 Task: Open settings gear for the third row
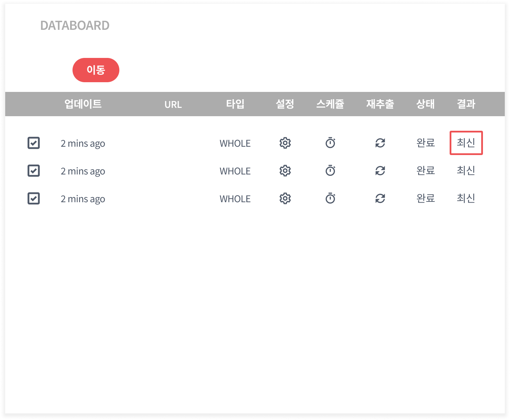point(285,198)
